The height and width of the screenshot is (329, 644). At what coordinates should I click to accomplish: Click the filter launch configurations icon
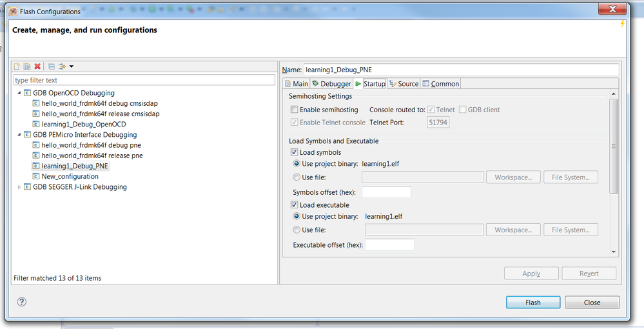(62, 66)
